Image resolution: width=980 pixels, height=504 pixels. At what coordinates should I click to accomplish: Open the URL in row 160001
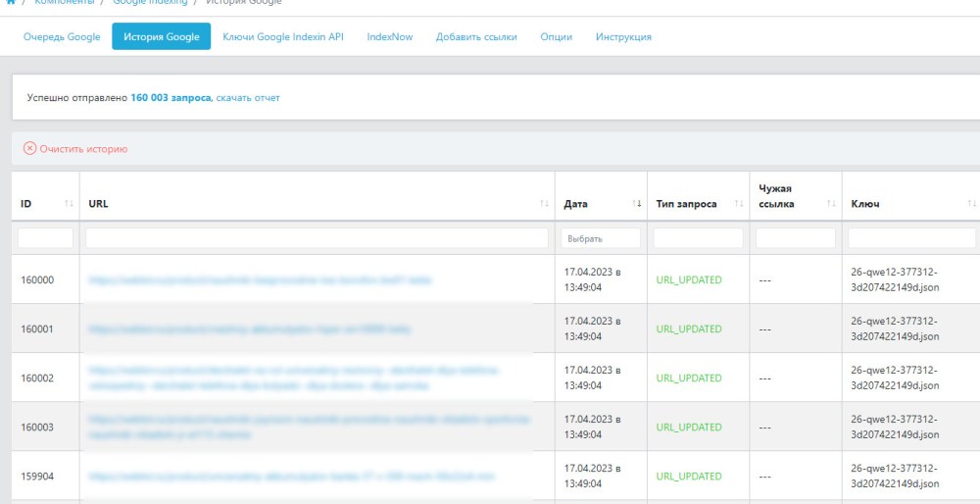click(250, 328)
